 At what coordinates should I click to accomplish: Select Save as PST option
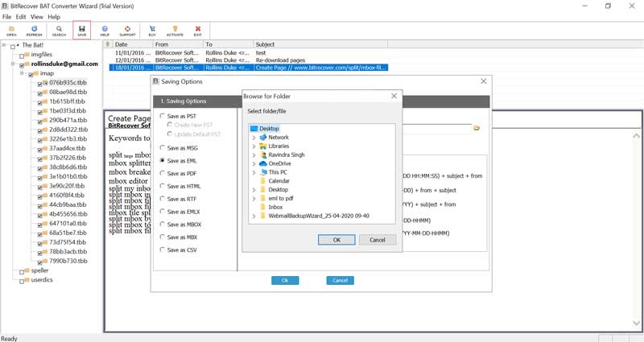tap(178, 116)
